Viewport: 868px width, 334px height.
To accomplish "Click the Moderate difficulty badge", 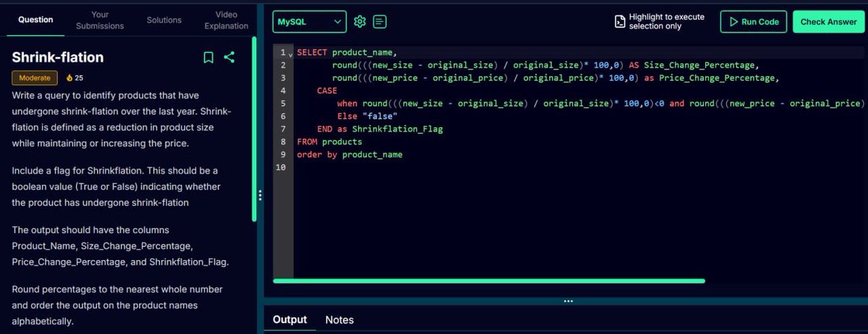I will click(x=35, y=78).
